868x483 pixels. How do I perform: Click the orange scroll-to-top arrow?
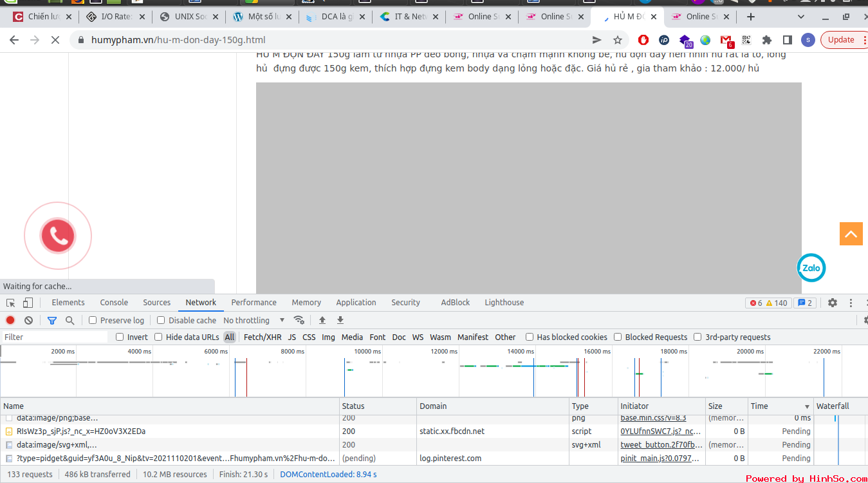click(851, 234)
